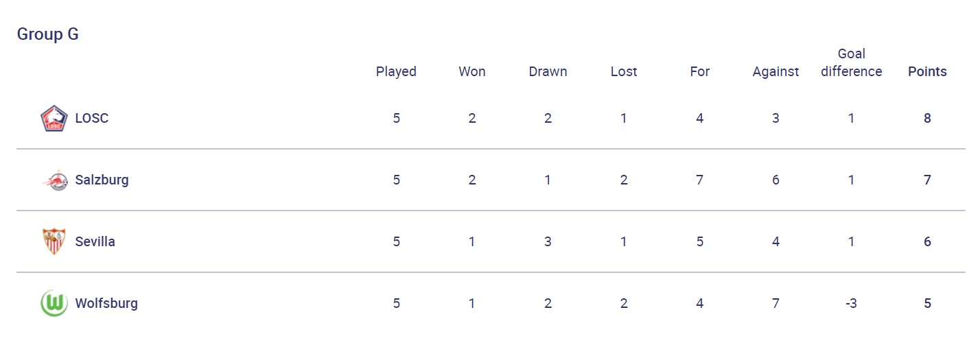Click the Drawn column header
Image resolution: width=980 pixels, height=347 pixels.
(548, 71)
